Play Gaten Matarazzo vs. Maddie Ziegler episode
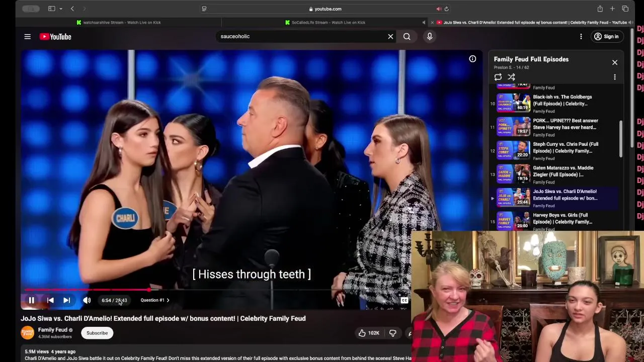This screenshot has height=362, width=644. [x=553, y=173]
